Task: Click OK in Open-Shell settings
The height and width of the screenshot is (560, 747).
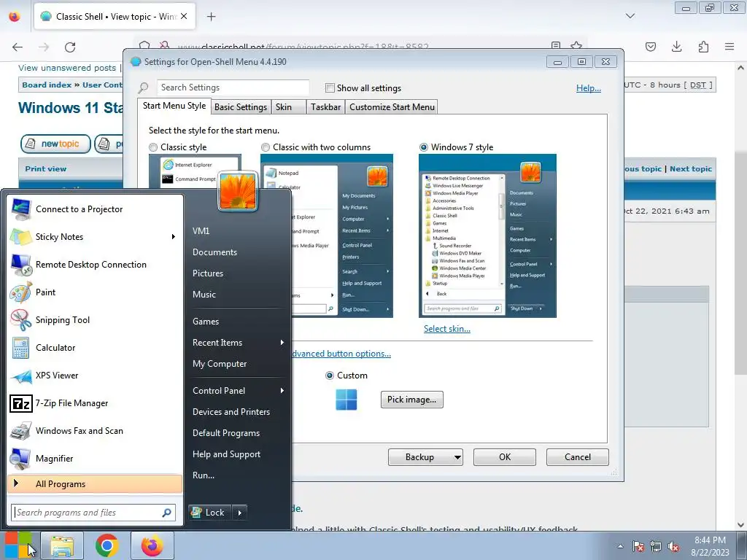Action: click(x=505, y=457)
